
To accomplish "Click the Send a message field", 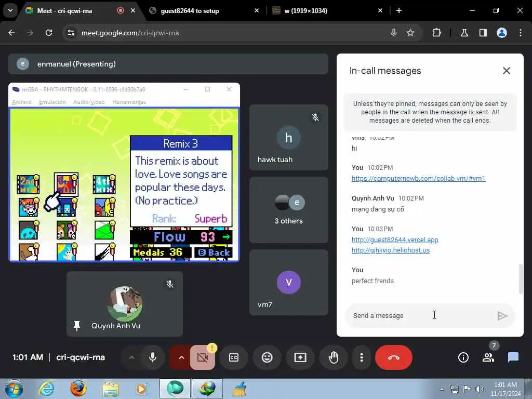I will click(421, 315).
